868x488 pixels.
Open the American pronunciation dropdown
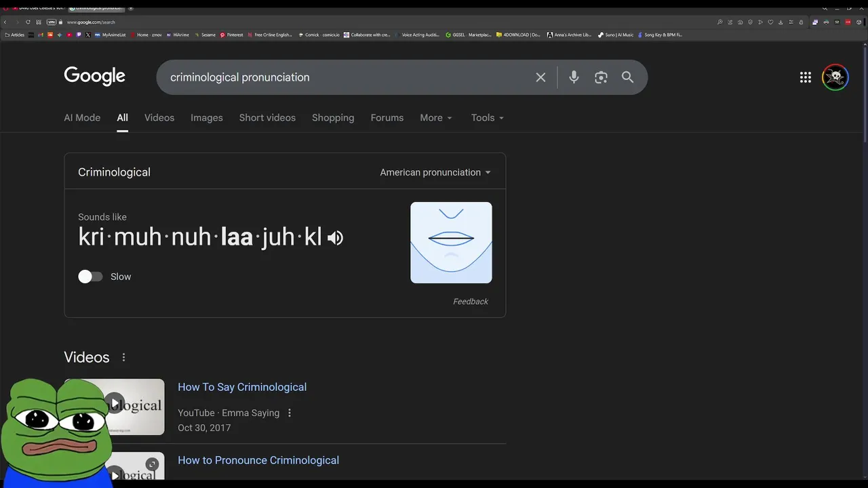coord(435,172)
